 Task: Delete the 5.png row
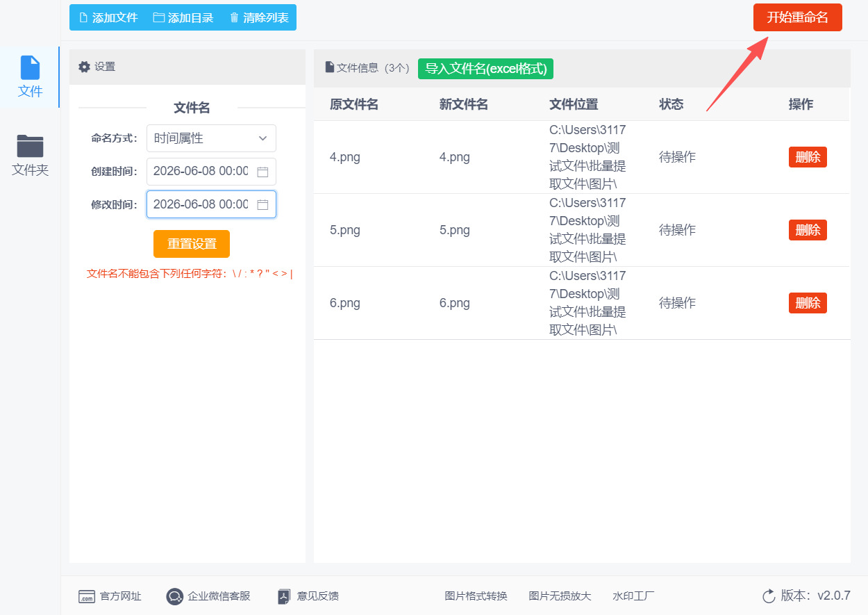pyautogui.click(x=808, y=230)
